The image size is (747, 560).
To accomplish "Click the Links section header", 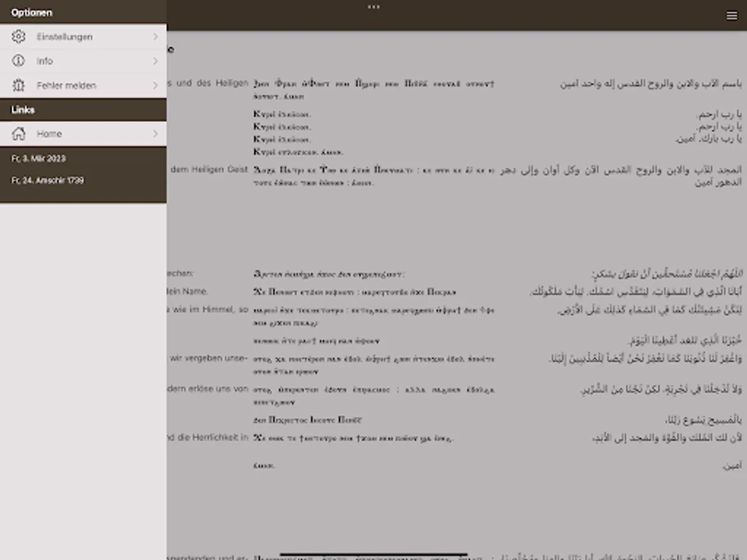I will (x=83, y=110).
